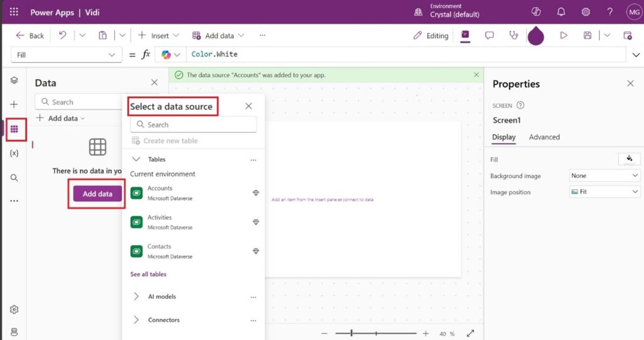The height and width of the screenshot is (340, 644).
Task: Open the Tree view layers icon
Action: point(14,80)
